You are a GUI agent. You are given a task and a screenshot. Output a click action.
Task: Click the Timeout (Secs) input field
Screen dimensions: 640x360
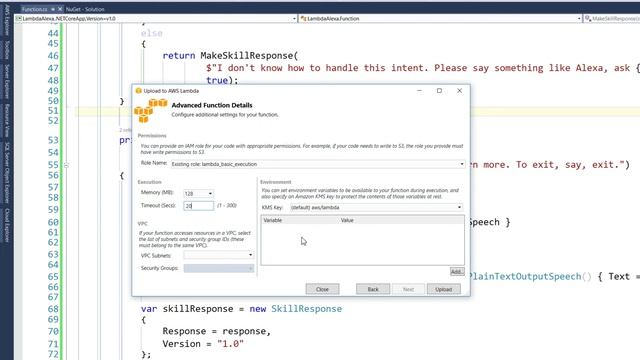pos(198,206)
